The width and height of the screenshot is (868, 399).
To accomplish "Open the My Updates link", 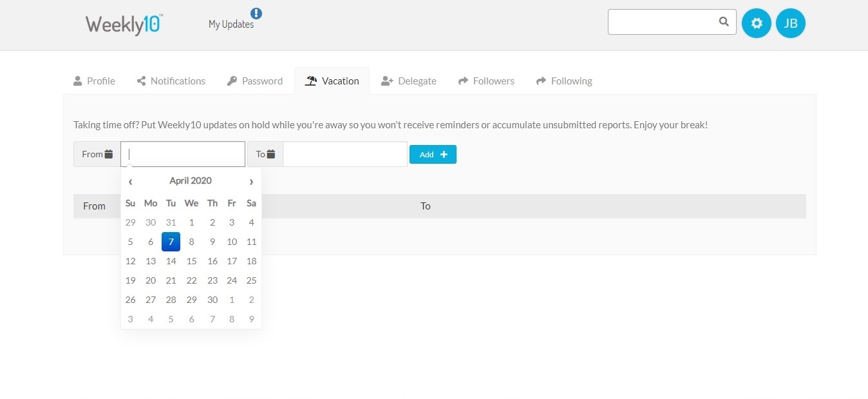I will pos(231,24).
